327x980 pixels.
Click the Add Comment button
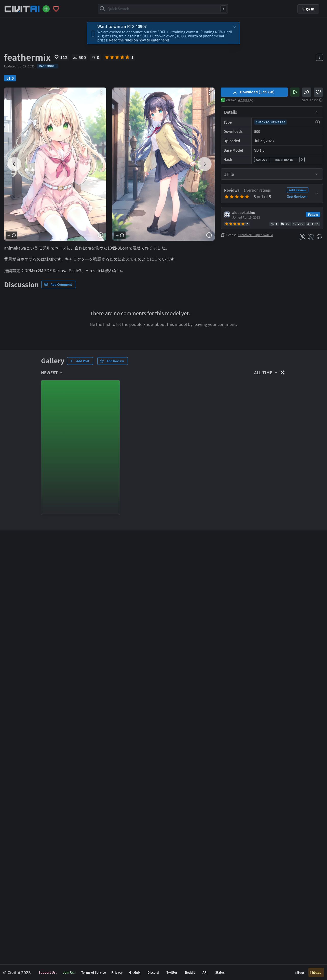pyautogui.click(x=58, y=285)
